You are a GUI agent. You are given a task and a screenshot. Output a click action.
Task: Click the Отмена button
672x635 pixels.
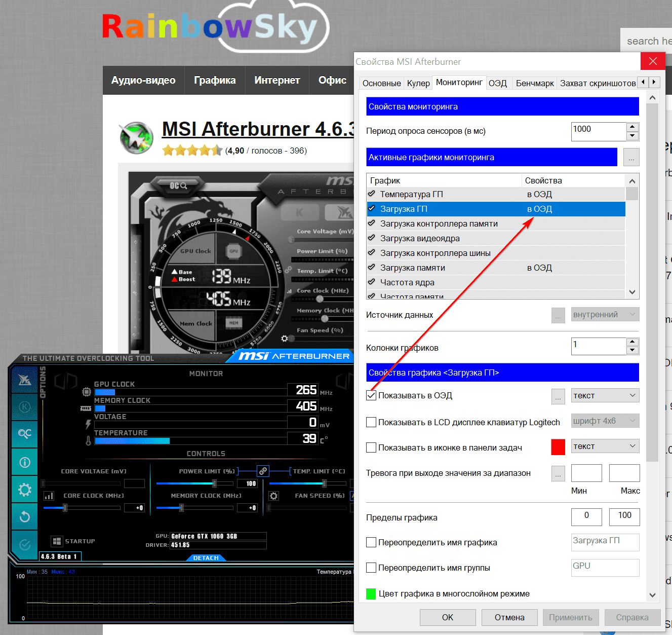tap(509, 617)
